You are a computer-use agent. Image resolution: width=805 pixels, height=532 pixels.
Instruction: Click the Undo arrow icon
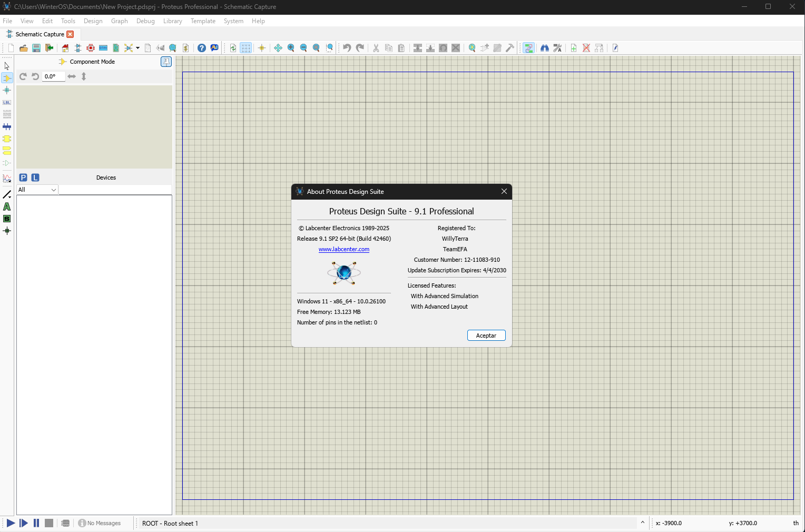pyautogui.click(x=347, y=48)
